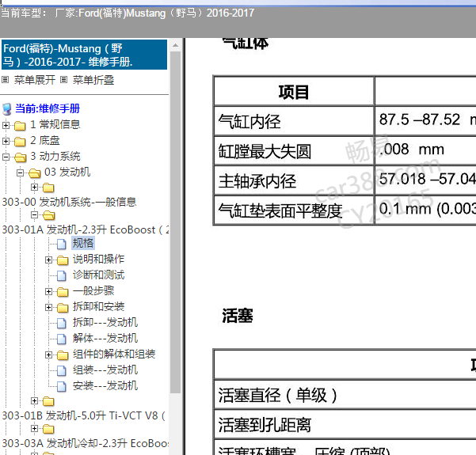Viewport: 476px width, 455px height.
Task: Click the sidebar scrollbar up arrow
Action: pyautogui.click(x=176, y=46)
